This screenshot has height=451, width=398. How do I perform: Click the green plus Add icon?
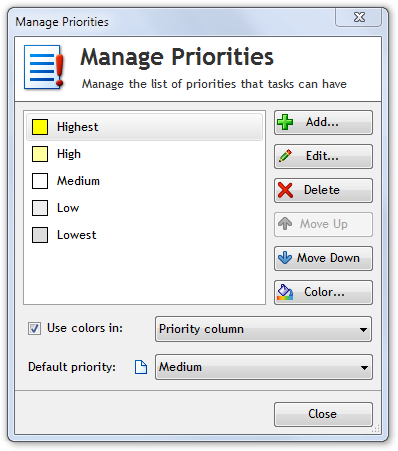click(x=285, y=122)
